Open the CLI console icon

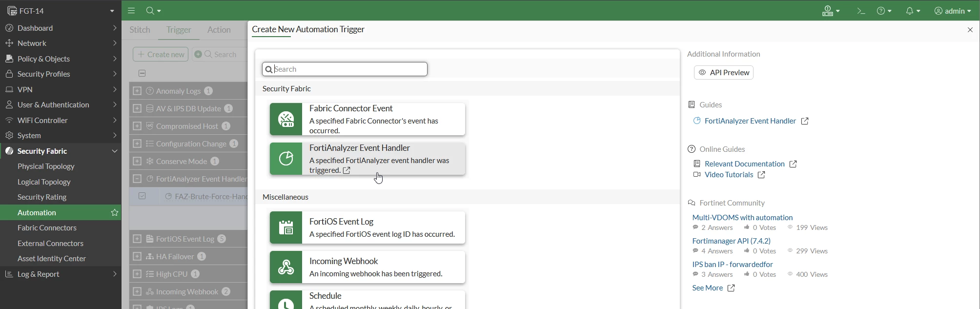[x=861, y=11]
